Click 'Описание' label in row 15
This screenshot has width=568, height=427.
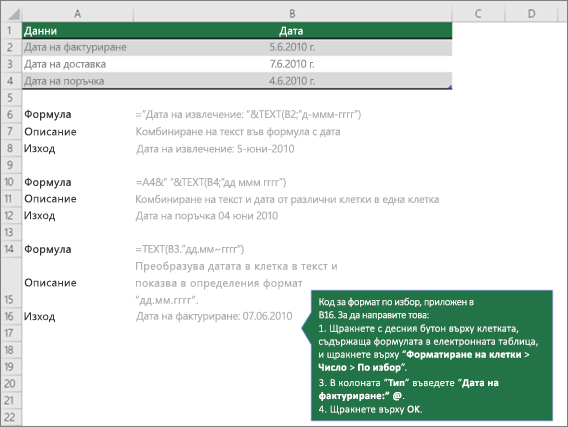pyautogui.click(x=50, y=282)
